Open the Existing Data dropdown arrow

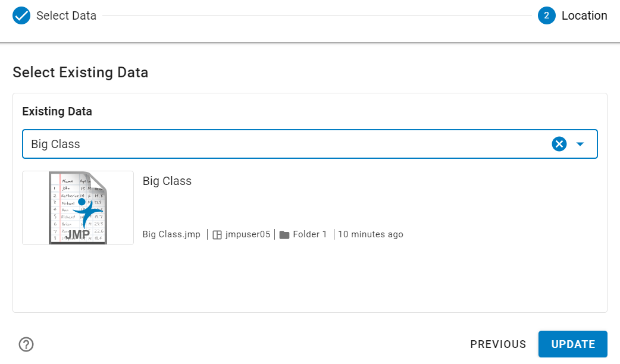580,143
